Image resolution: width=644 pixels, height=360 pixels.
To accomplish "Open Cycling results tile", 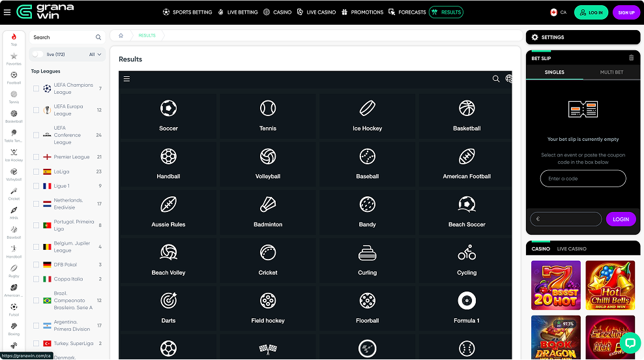I will coord(467,260).
